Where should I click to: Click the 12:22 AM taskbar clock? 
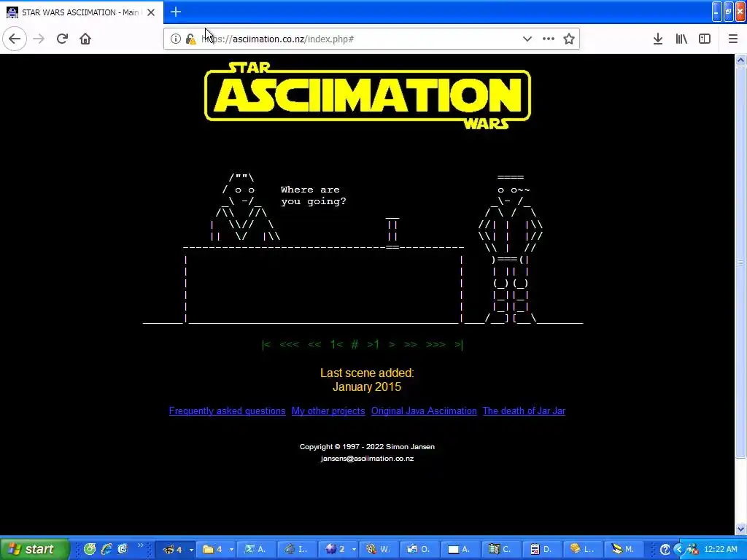[x=720, y=550]
